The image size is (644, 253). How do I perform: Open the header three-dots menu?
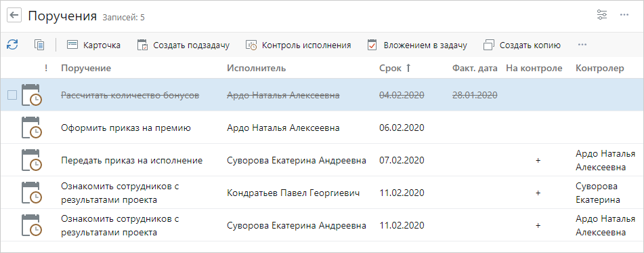coord(624,15)
